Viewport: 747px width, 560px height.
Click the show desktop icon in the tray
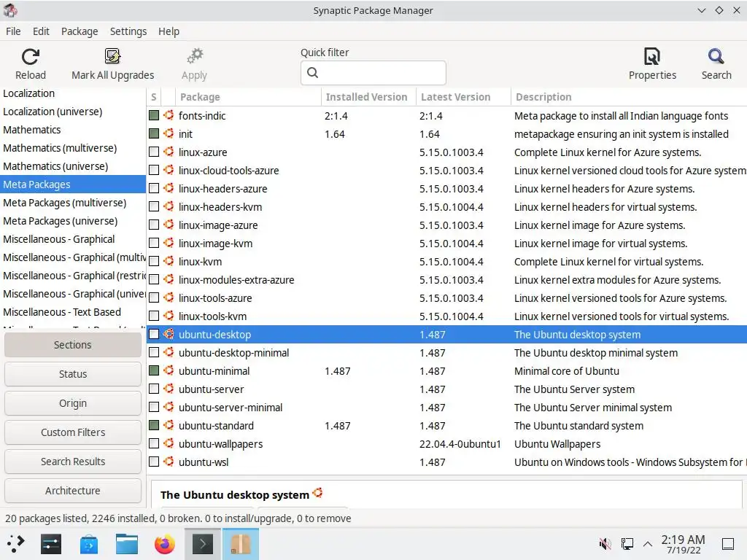click(x=728, y=544)
